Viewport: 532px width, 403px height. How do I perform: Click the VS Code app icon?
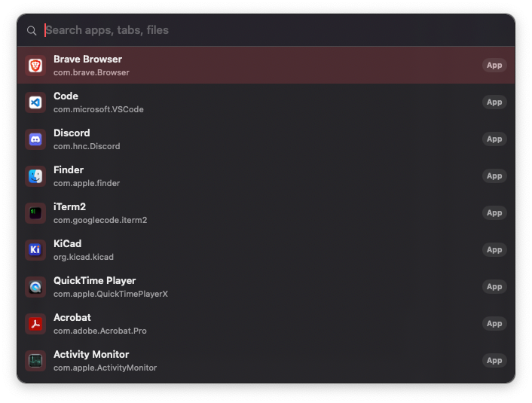point(35,102)
